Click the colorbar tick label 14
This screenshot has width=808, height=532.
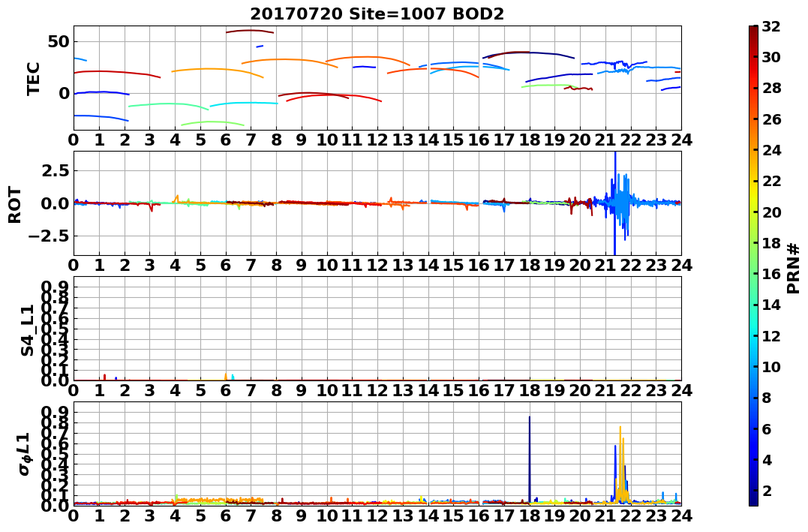[771, 305]
